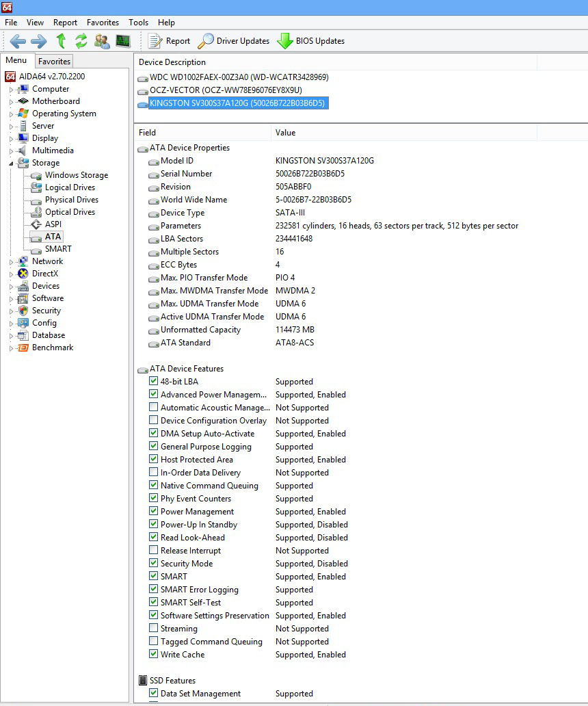Switch to the Favorites tab
Viewport: 588px width, 706px height.
pos(54,62)
